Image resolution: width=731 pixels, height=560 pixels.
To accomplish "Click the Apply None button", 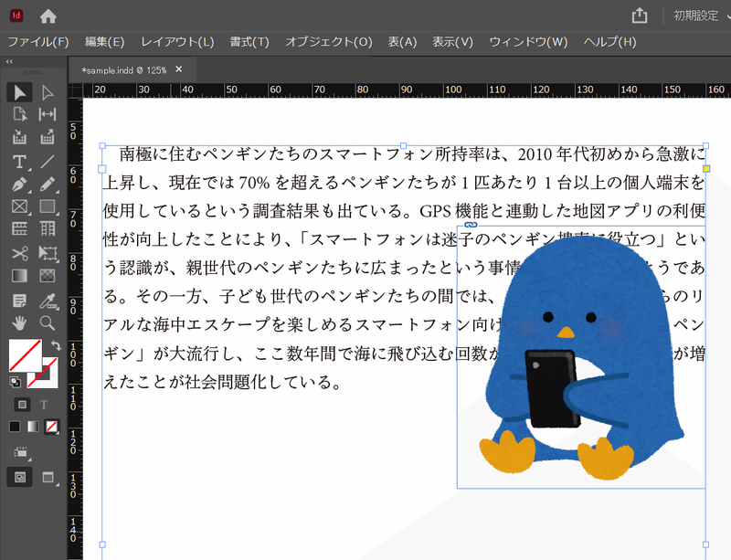I will pyautogui.click(x=52, y=427).
